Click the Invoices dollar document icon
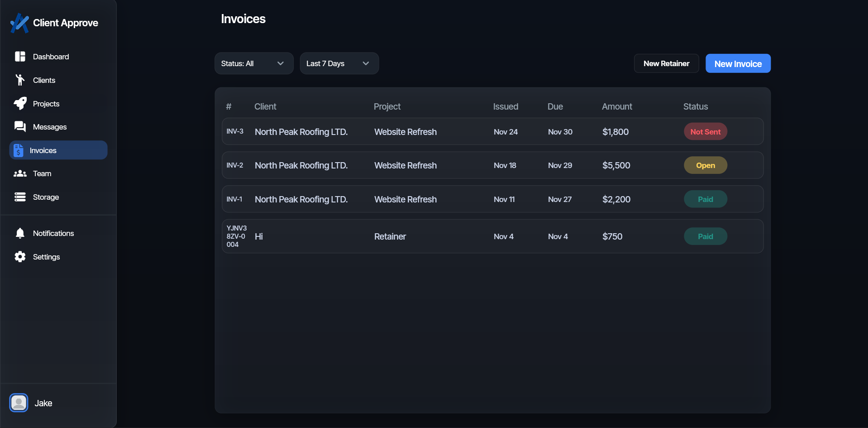Viewport: 868px width, 428px height. click(x=19, y=150)
